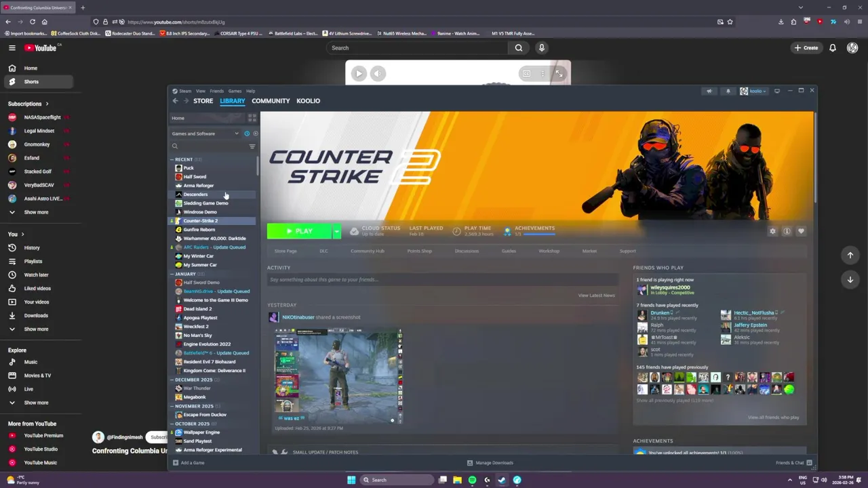Collapse the RECENT section in the library
The image size is (868, 488).
pyautogui.click(x=172, y=159)
